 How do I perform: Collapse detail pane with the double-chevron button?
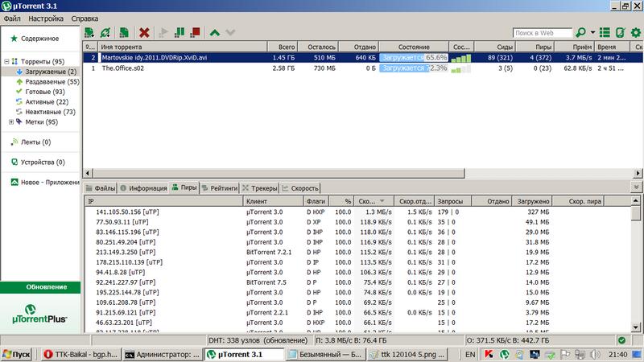click(x=636, y=187)
